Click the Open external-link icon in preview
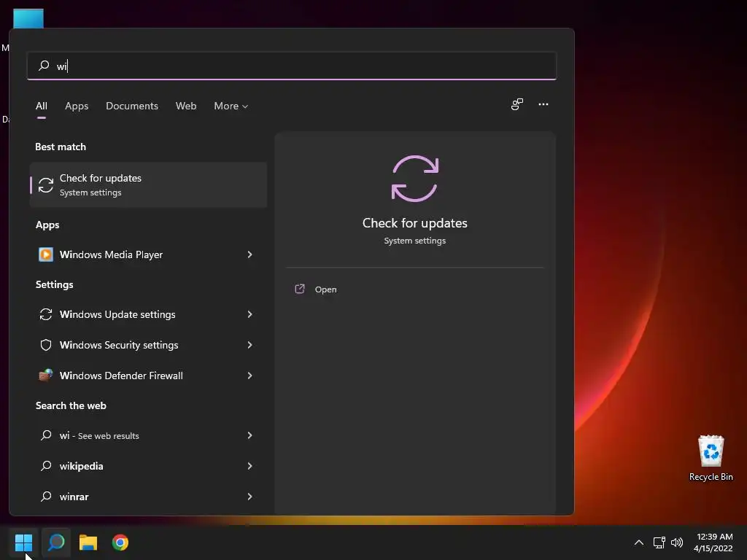The width and height of the screenshot is (747, 560). pos(300,289)
